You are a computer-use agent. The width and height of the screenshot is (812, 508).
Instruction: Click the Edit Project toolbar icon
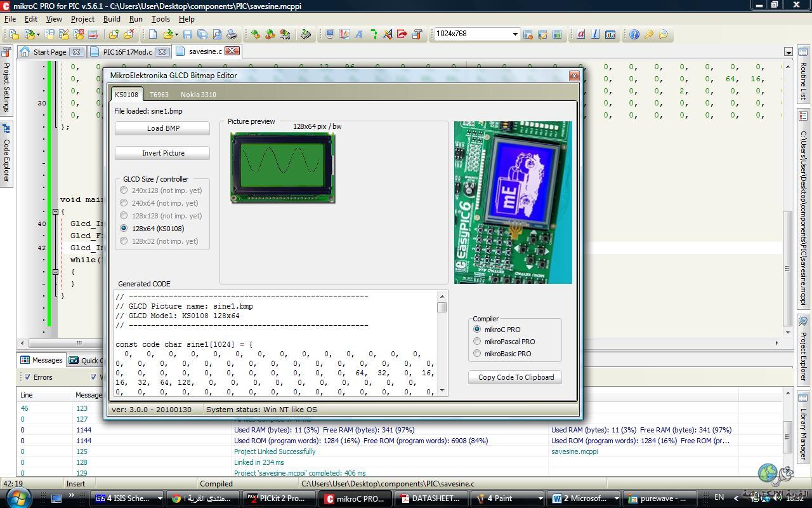pyautogui.click(x=64, y=34)
